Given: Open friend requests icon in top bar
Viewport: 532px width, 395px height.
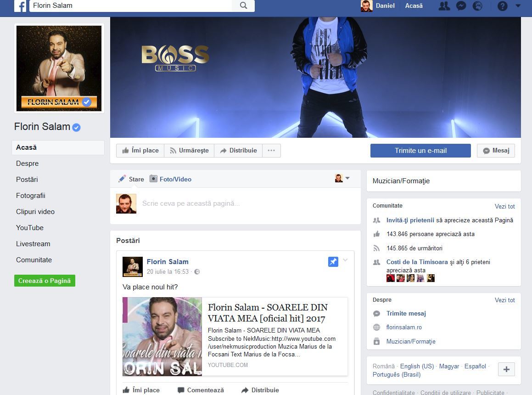Looking at the screenshot, I should 444,6.
